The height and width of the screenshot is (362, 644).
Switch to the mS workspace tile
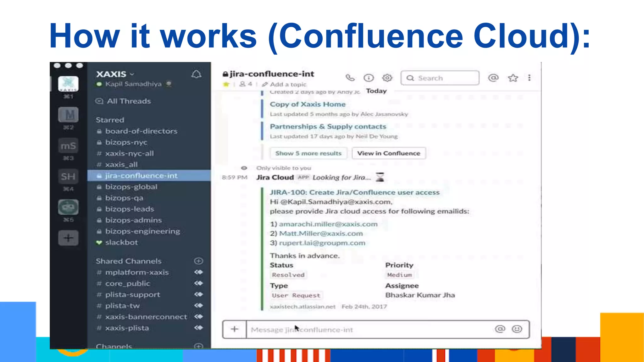[68, 146]
